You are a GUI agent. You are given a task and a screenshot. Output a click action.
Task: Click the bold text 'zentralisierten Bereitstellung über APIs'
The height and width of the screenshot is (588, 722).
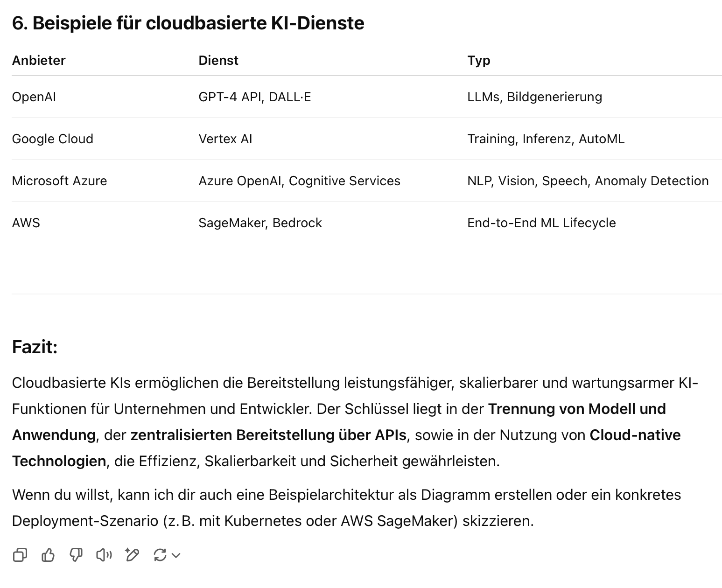pyautogui.click(x=269, y=435)
